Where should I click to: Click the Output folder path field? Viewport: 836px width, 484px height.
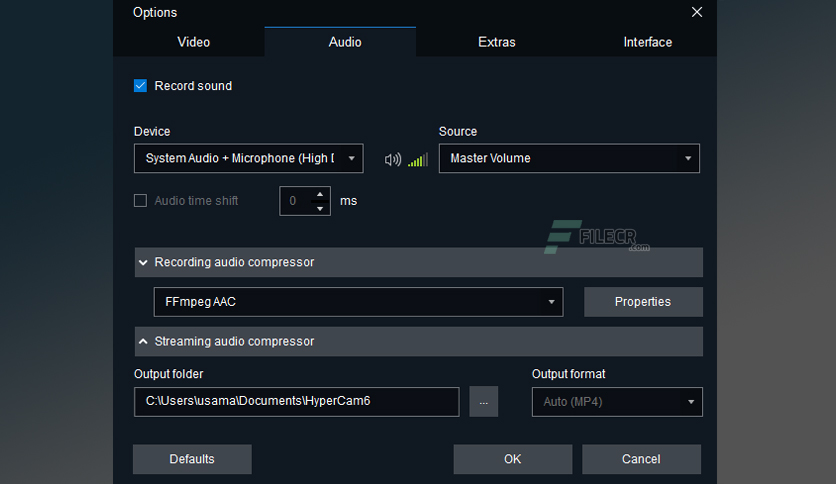[x=296, y=402]
